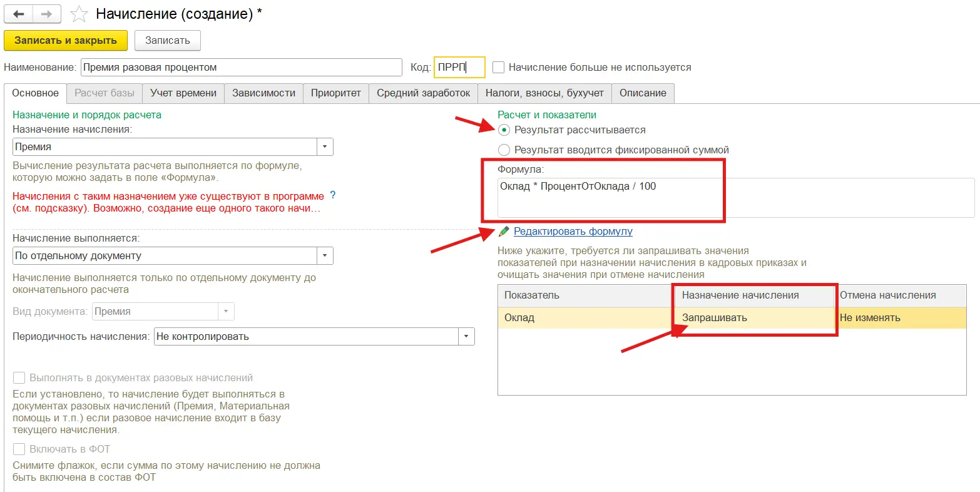Click the pencil icon next to formula link
Screen dimensions: 980x492
coord(504,232)
